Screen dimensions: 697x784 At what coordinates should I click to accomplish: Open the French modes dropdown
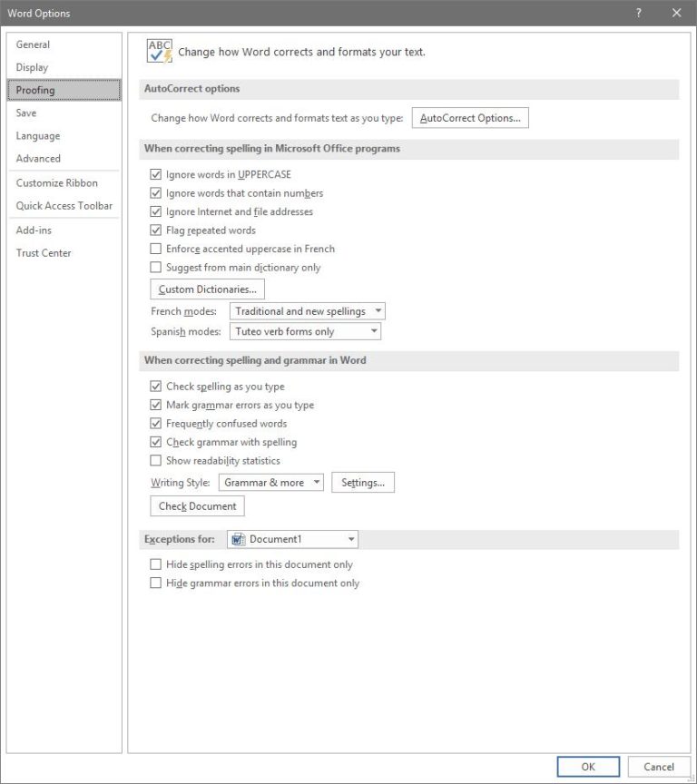coord(308,311)
